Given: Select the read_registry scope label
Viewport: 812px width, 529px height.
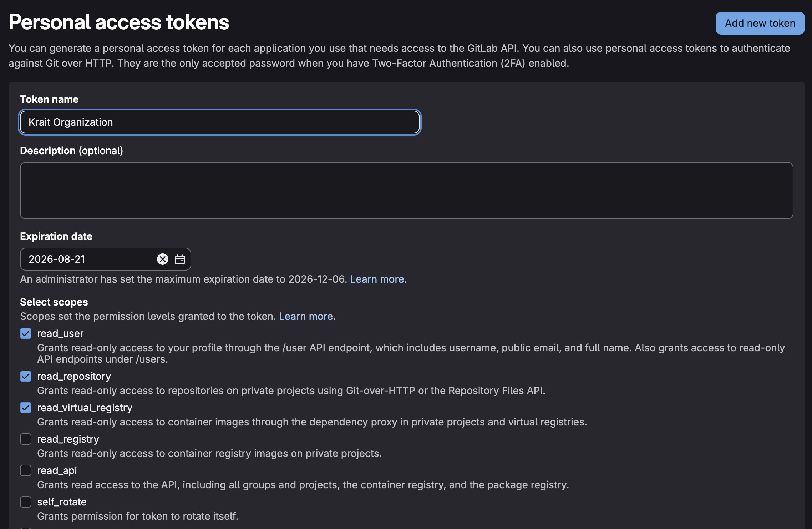Looking at the screenshot, I should (68, 439).
